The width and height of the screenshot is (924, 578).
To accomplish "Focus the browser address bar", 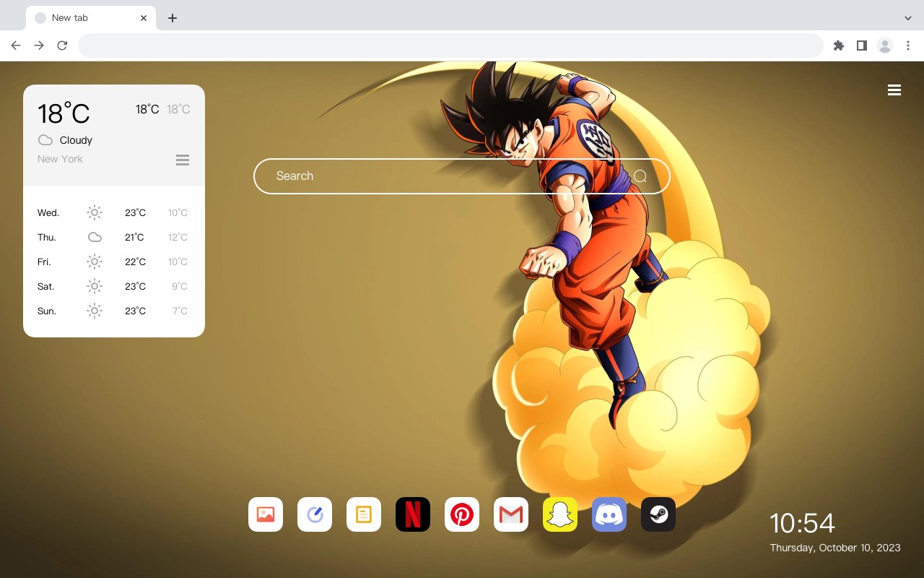I will click(450, 46).
